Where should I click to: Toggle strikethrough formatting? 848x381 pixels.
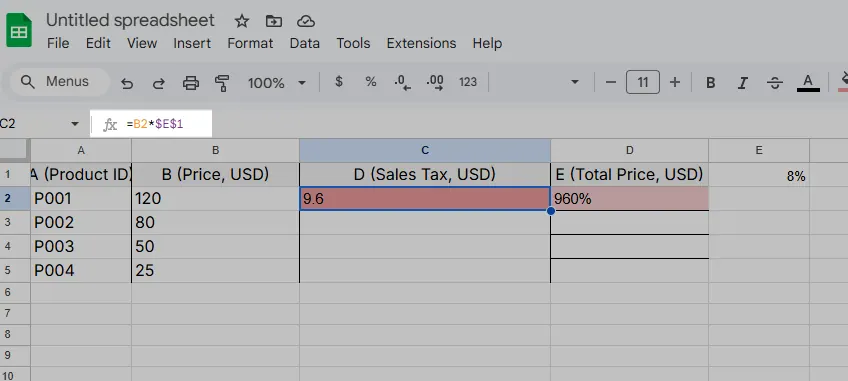775,83
